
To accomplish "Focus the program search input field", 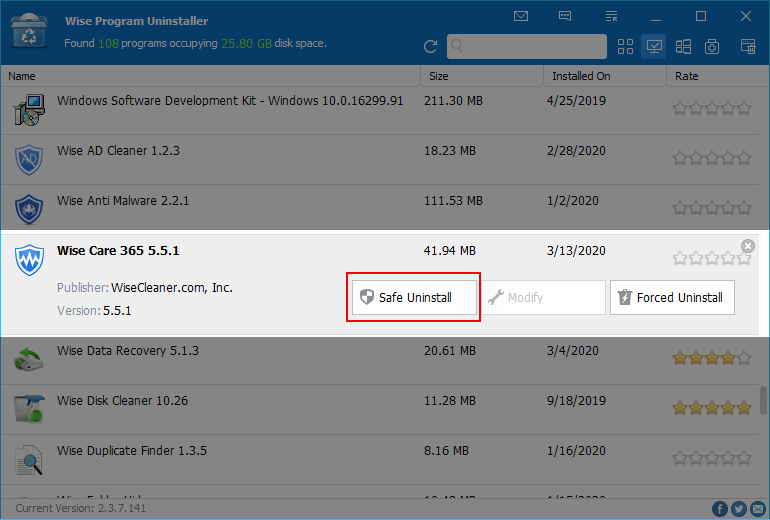I will pyautogui.click(x=527, y=46).
